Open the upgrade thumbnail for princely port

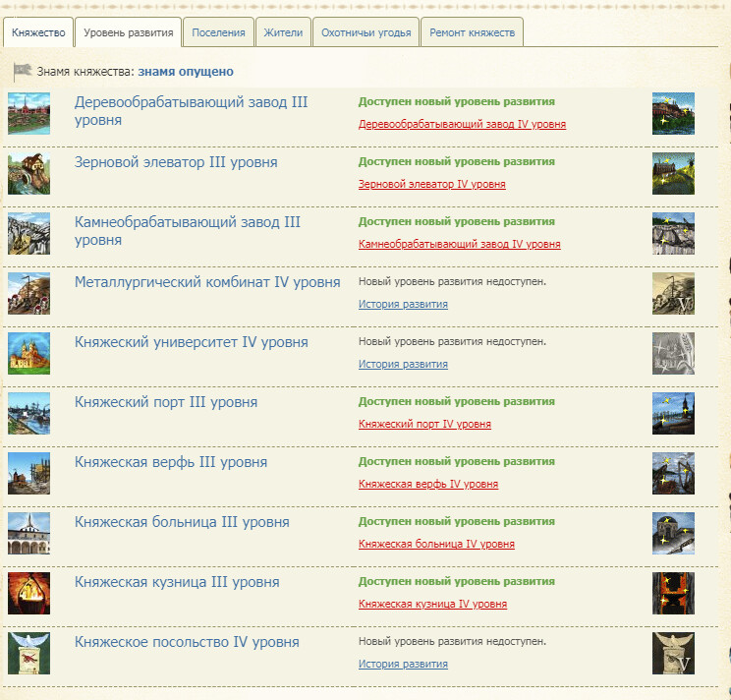(673, 413)
